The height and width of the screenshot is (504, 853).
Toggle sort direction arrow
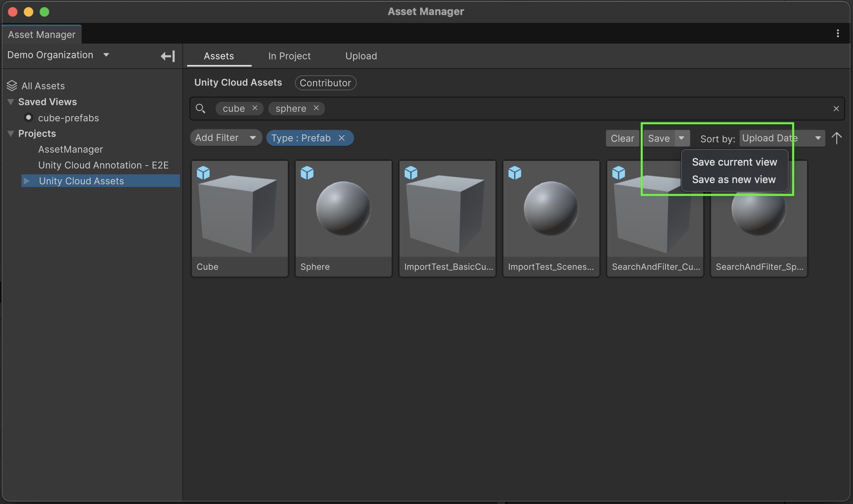[x=836, y=138]
